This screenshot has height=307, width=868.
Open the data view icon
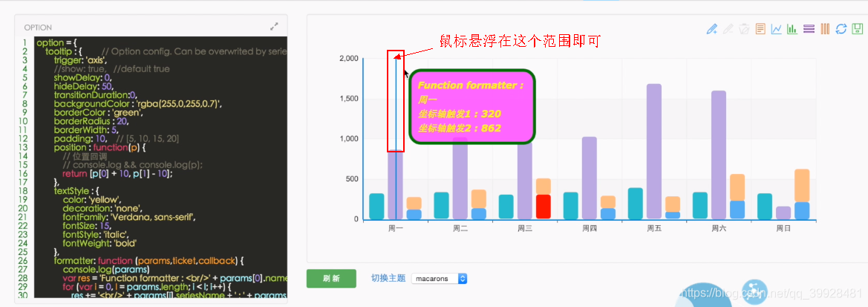760,28
